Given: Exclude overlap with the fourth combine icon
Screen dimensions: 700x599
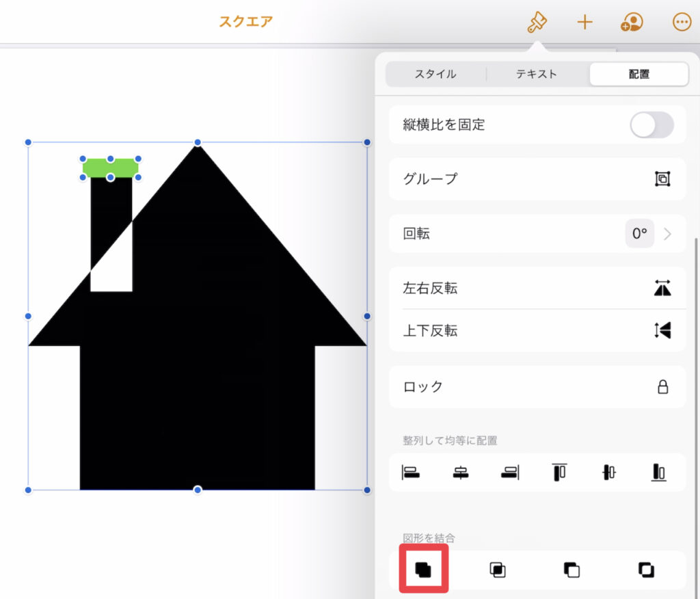Looking at the screenshot, I should pyautogui.click(x=646, y=570).
